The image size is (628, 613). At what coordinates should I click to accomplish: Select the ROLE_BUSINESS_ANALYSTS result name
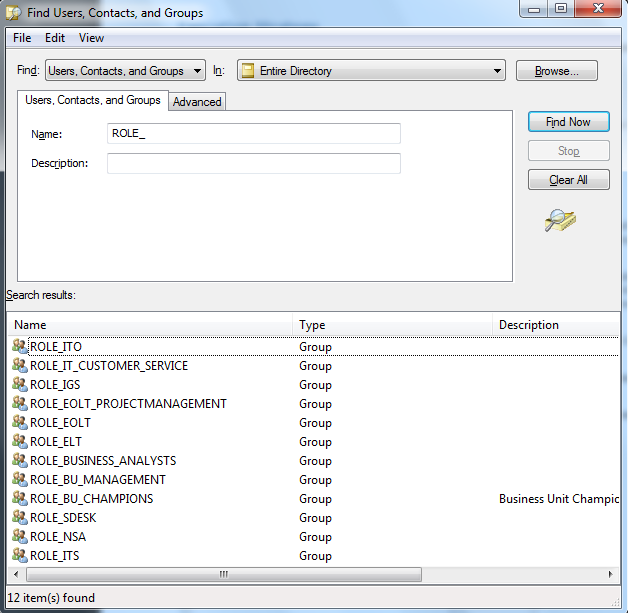(103, 461)
